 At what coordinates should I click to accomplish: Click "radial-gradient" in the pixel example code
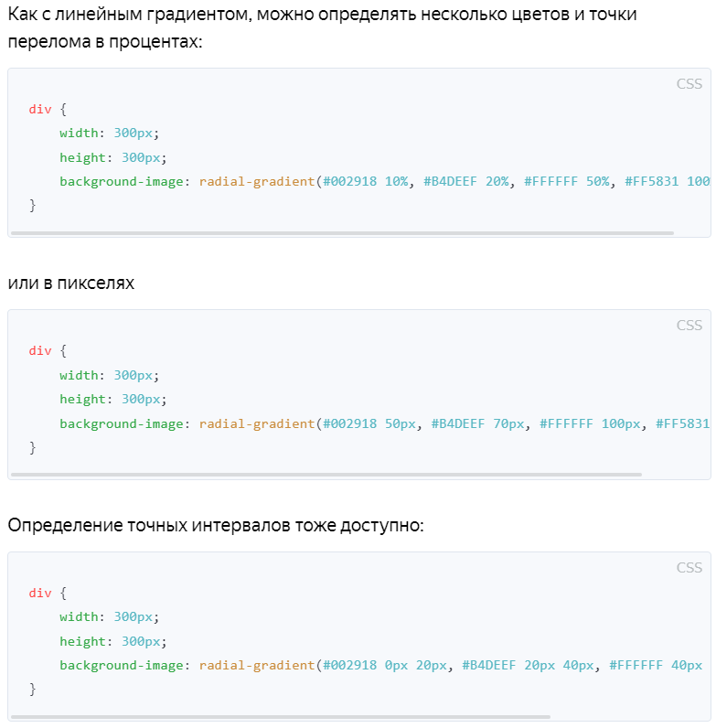[256, 423]
